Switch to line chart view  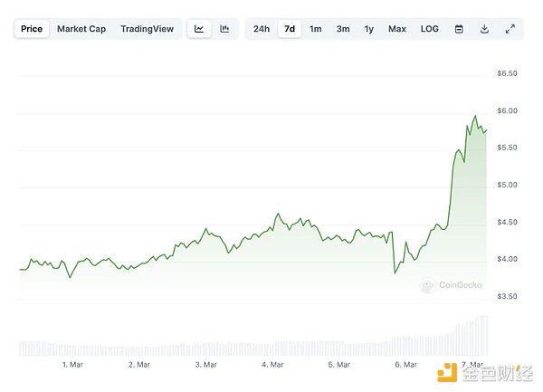tap(199, 29)
